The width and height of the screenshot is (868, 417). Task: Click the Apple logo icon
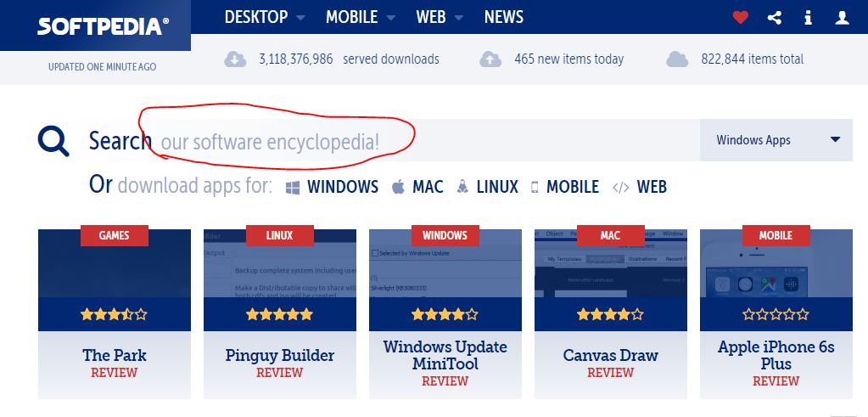[398, 187]
